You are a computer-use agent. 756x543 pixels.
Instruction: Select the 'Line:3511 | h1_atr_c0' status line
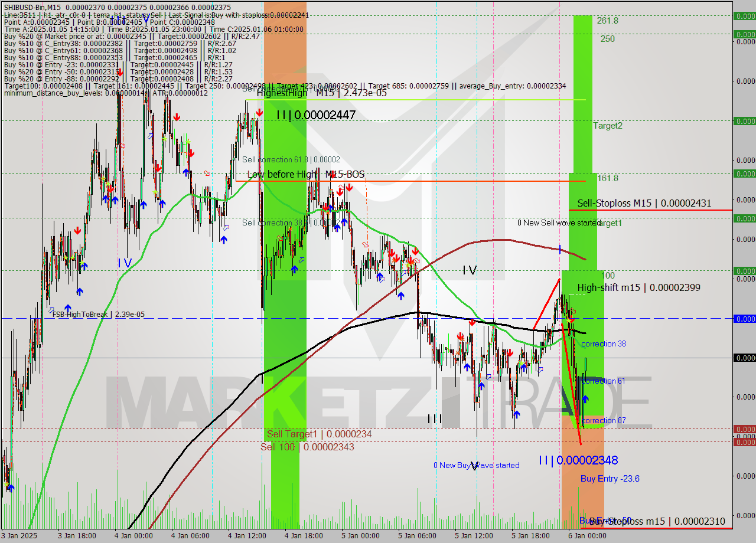[x=156, y=15]
